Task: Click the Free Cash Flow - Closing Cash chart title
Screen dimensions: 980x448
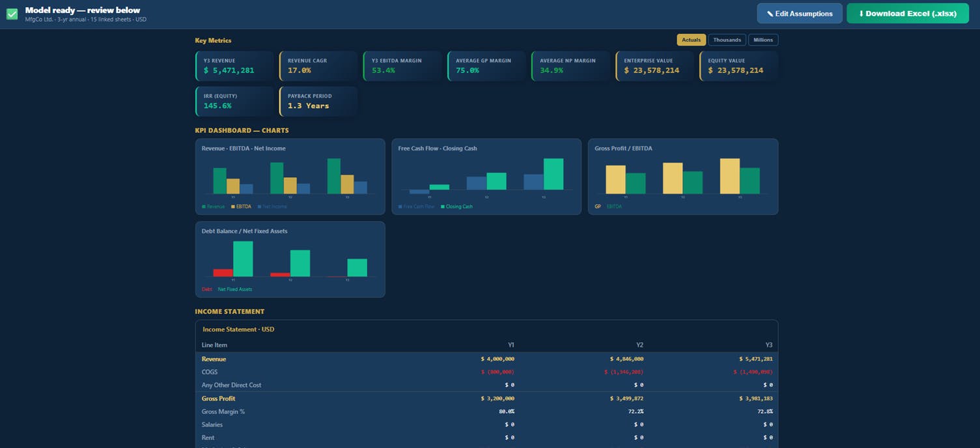Action: (438, 148)
